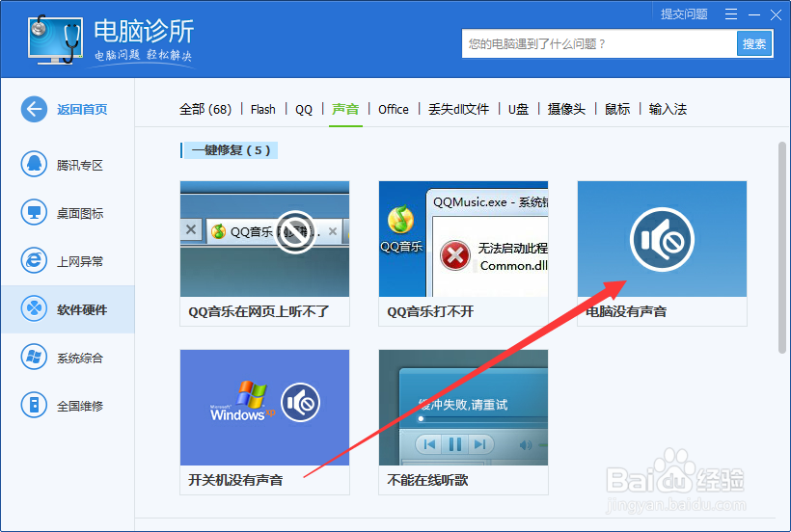791x532 pixels.
Task: Select the 桌面图标 monitor icon
Action: coord(34,213)
